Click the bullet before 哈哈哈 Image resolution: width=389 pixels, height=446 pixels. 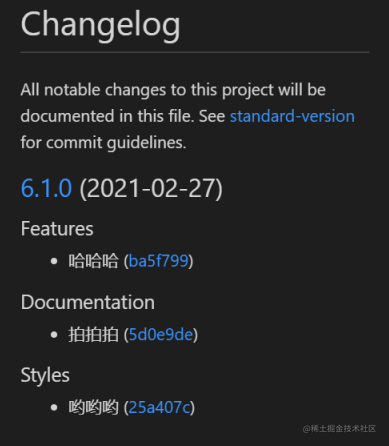click(54, 261)
